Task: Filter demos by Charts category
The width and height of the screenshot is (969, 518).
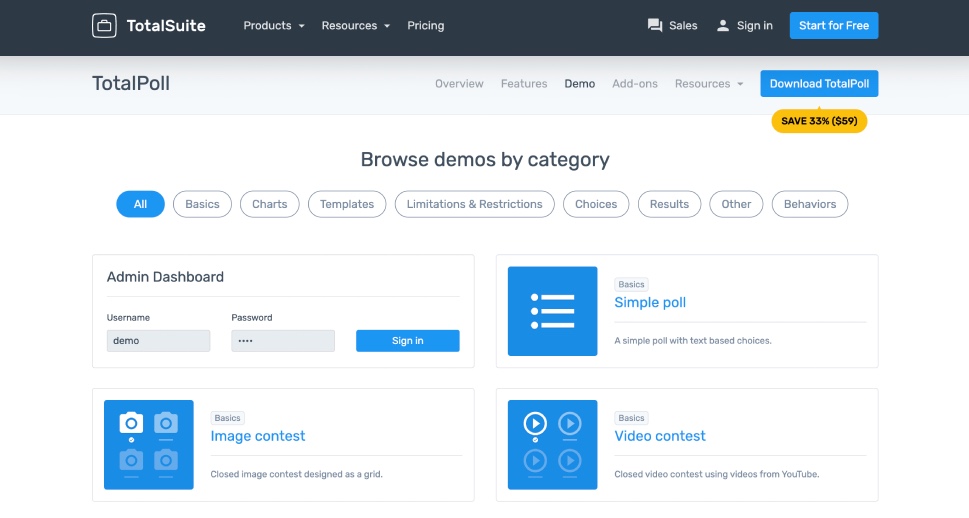Action: point(270,204)
